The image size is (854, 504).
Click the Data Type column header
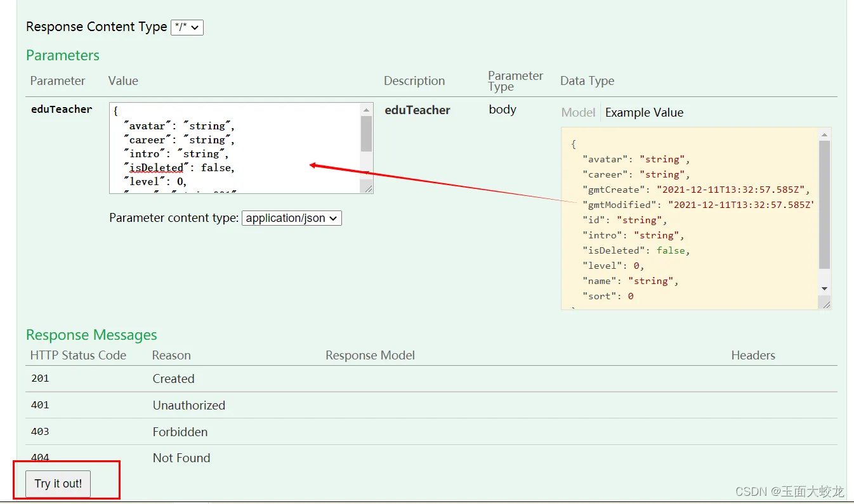tap(587, 81)
